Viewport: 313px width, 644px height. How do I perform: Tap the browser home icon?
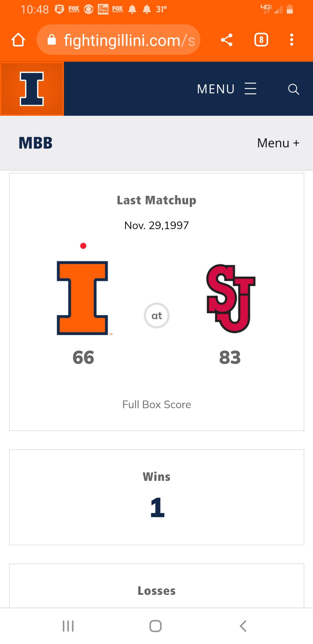point(18,40)
